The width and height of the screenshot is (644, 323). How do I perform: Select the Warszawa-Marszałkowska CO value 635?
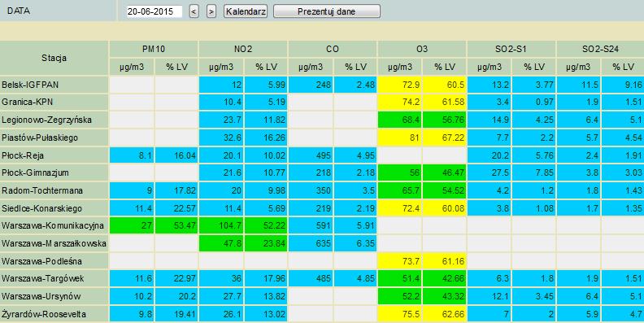click(x=311, y=243)
